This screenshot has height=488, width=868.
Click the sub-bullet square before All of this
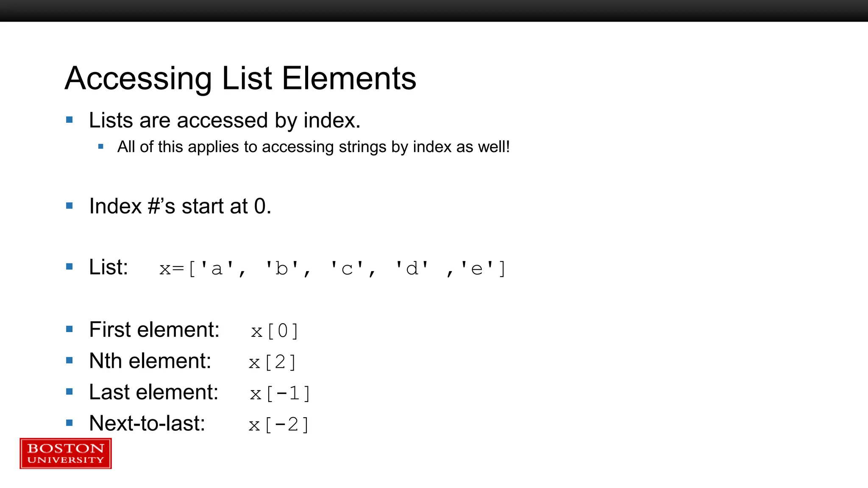(x=101, y=147)
